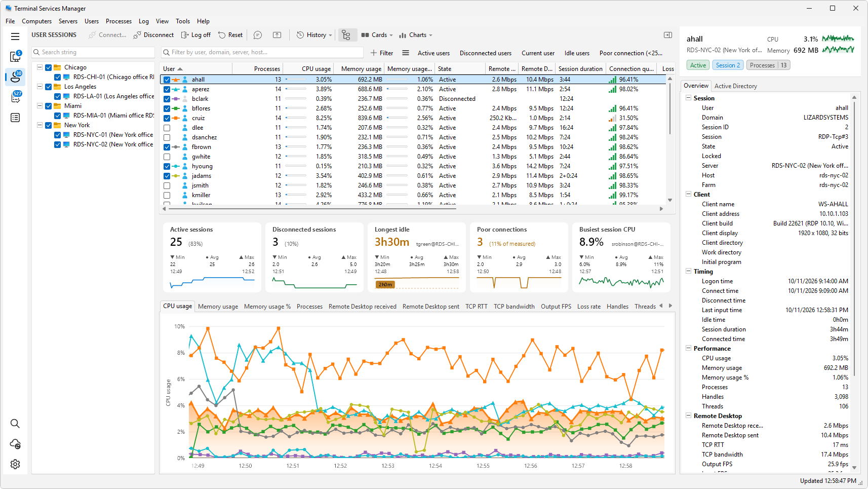The image size is (868, 489).
Task: Switch to the Memory usage chart tab
Action: point(218,307)
